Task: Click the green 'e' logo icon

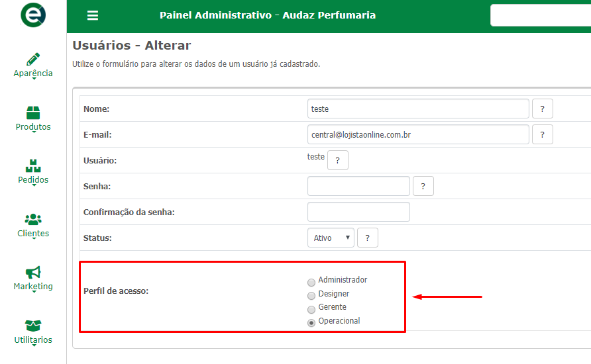Action: (x=33, y=15)
